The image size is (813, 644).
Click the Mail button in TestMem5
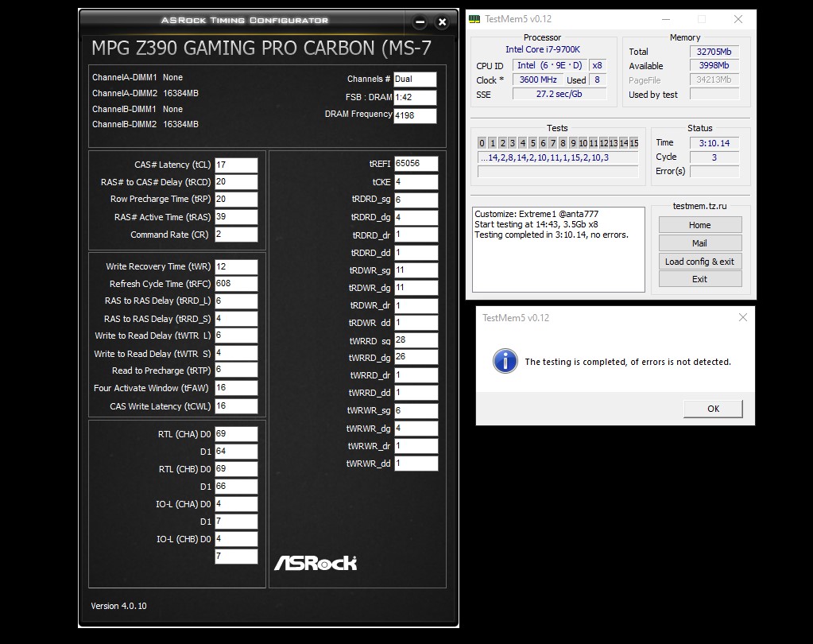point(700,243)
